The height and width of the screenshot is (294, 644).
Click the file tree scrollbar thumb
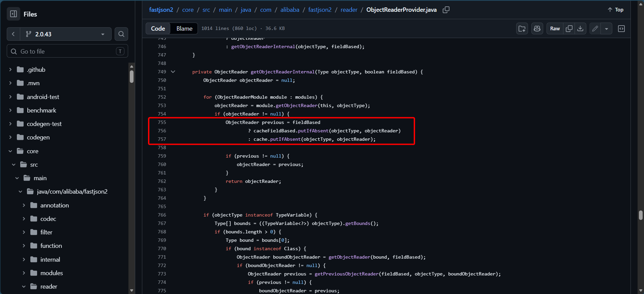point(131,76)
